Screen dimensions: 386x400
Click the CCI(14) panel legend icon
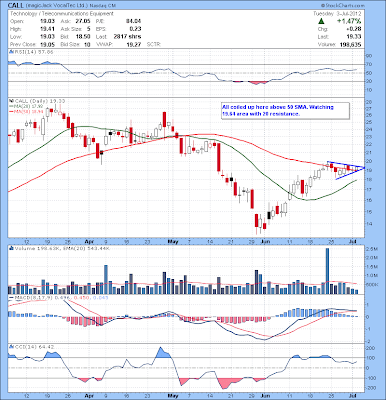pos(10,347)
